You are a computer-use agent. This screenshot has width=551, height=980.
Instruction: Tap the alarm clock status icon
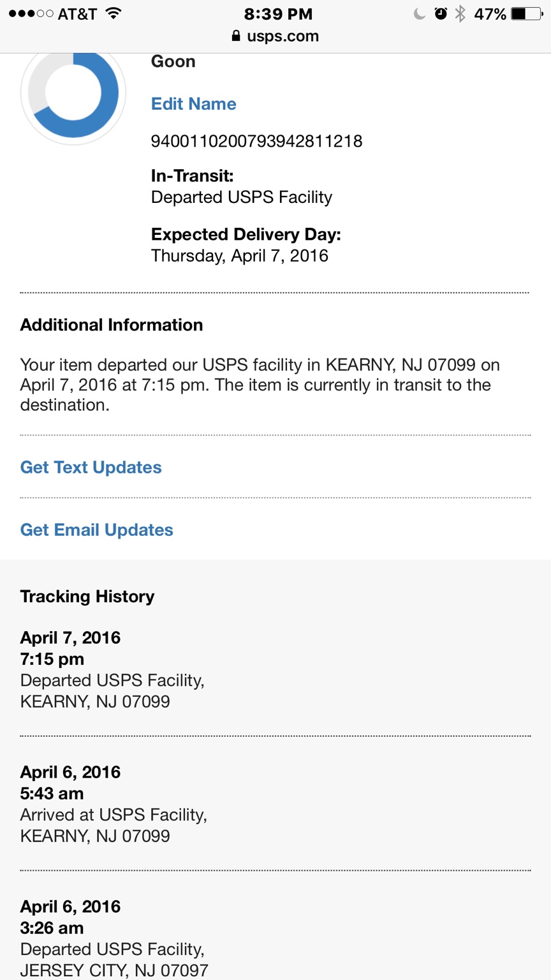pyautogui.click(x=441, y=13)
